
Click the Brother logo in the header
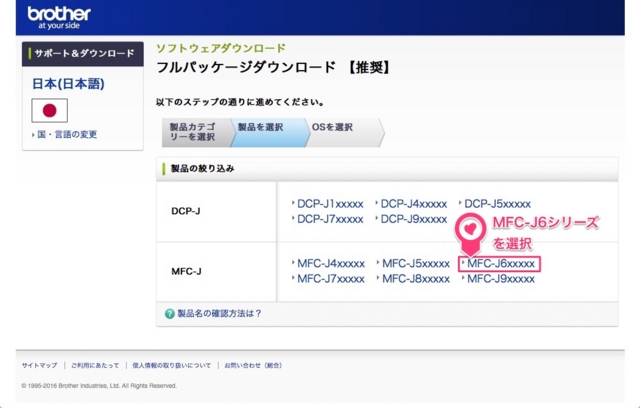(x=59, y=18)
